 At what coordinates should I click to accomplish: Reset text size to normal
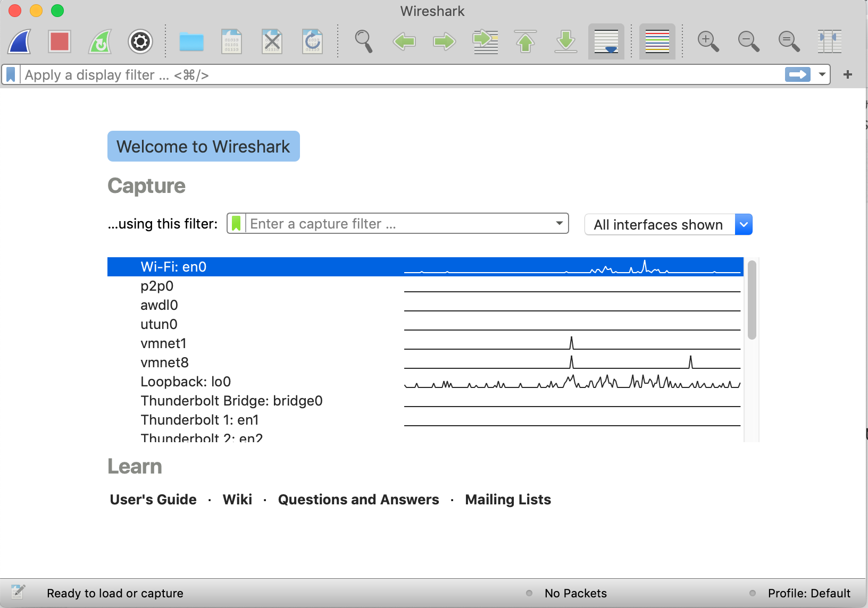point(789,41)
